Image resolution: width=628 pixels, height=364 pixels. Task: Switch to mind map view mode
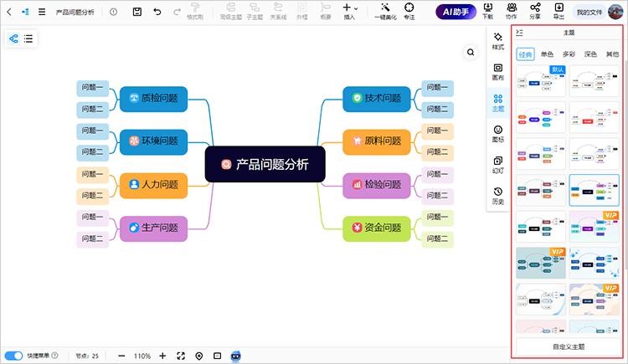coord(14,38)
